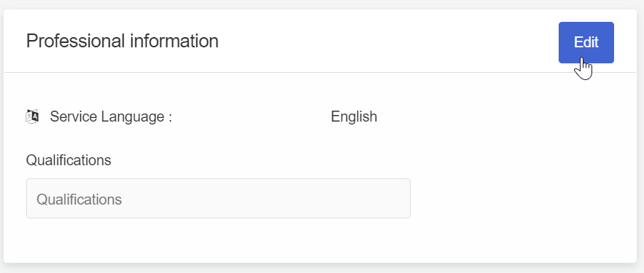The image size is (644, 273).
Task: Click the Professional information heading
Action: (x=123, y=41)
